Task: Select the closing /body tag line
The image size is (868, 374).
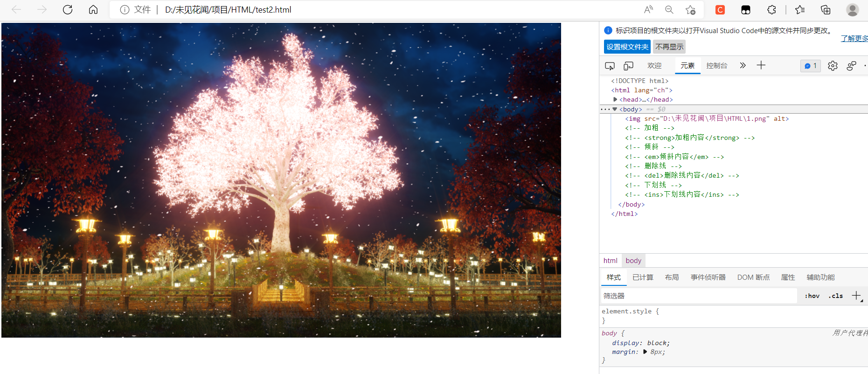Action: pyautogui.click(x=632, y=204)
